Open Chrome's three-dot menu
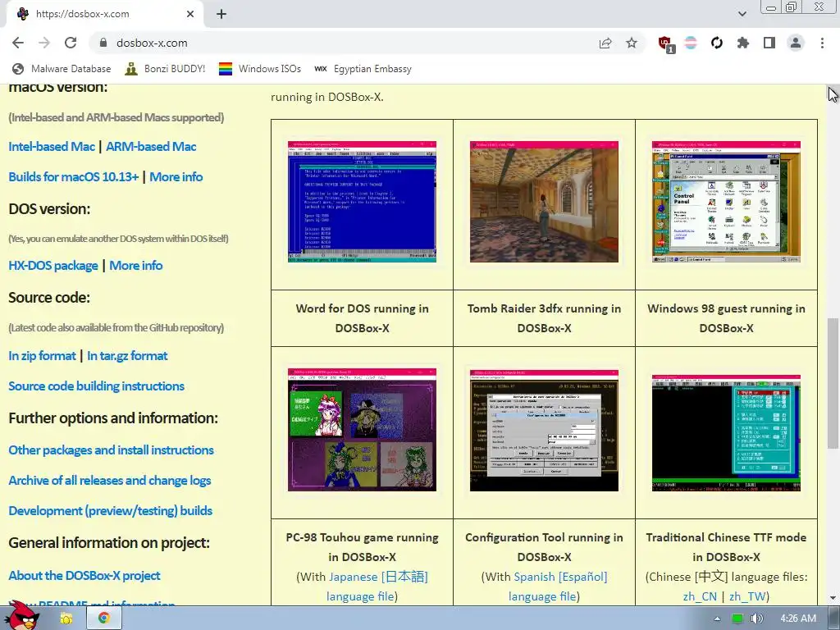 click(822, 43)
